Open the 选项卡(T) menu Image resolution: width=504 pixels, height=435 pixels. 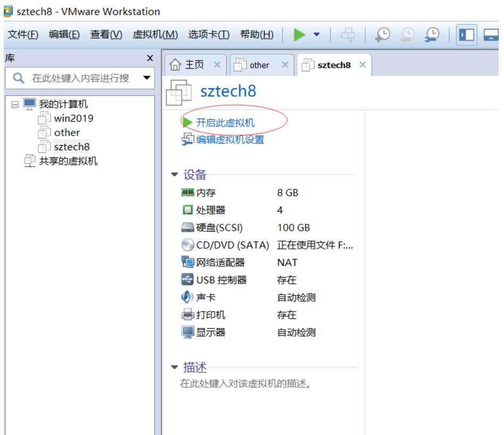[209, 35]
